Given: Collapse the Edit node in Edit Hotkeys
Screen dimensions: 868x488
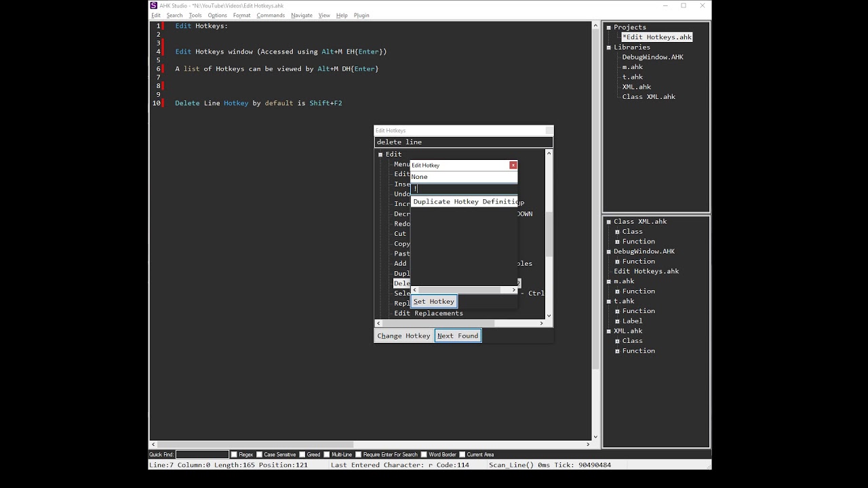Looking at the screenshot, I should click(380, 155).
